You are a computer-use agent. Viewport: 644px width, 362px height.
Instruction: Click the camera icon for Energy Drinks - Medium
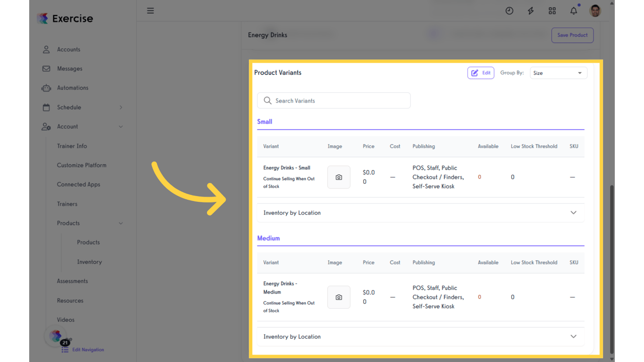339,297
